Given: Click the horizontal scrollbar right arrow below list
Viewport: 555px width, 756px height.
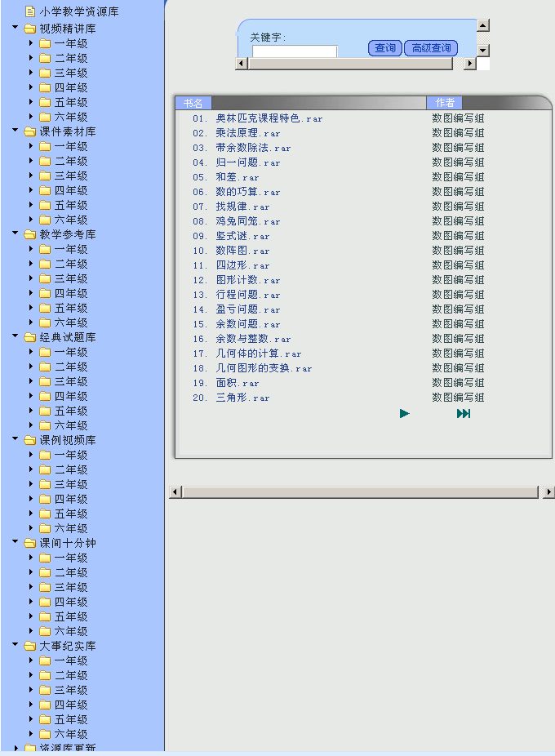Looking at the screenshot, I should (548, 492).
